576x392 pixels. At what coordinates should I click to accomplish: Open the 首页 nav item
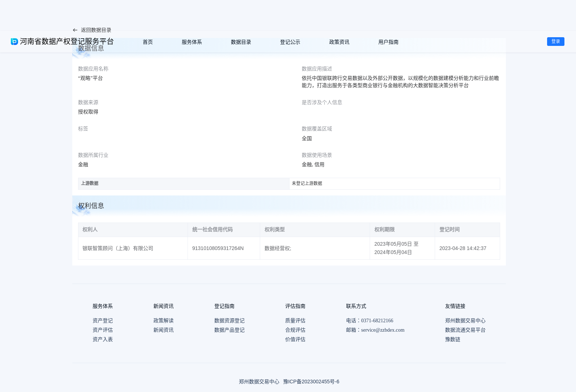click(148, 42)
